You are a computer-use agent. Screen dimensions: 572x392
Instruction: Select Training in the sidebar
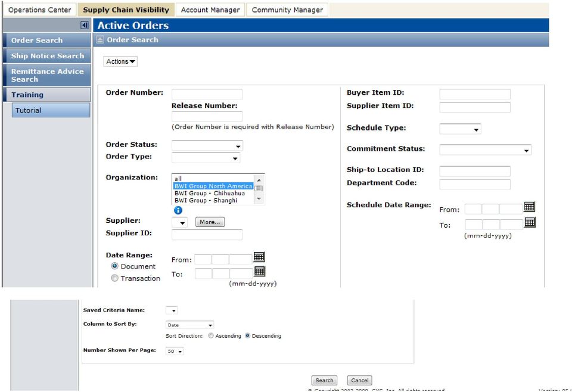pos(47,95)
